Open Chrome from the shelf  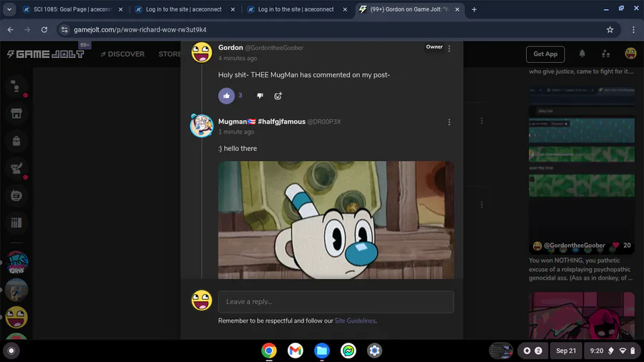269,351
